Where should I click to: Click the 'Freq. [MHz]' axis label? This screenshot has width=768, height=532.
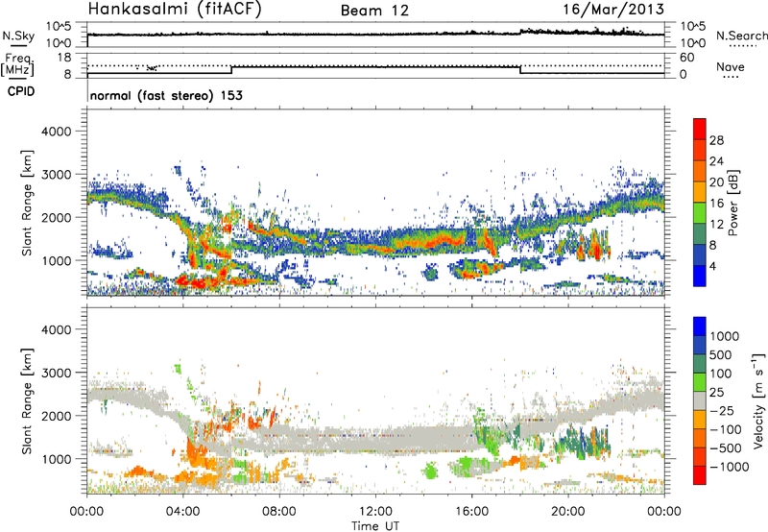17,65
